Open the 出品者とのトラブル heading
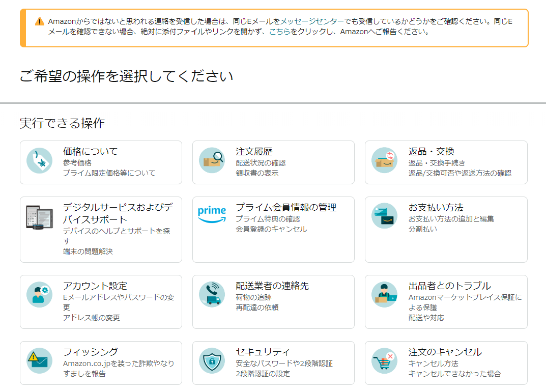This screenshot has width=546, height=392. coord(449,286)
